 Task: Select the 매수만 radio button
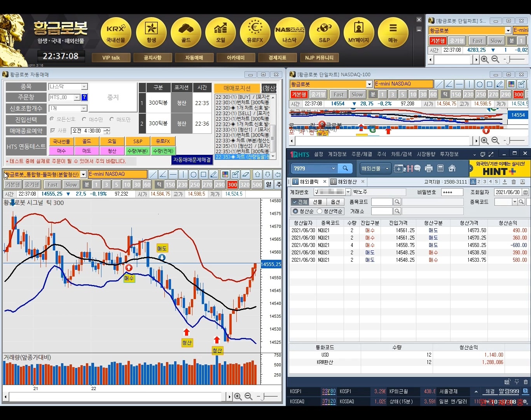(x=84, y=119)
